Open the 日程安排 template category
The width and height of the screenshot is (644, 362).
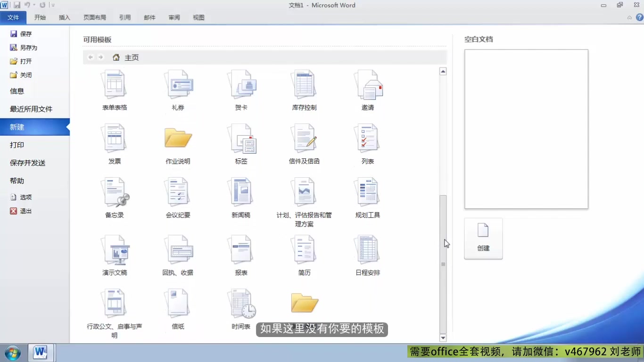(367, 256)
